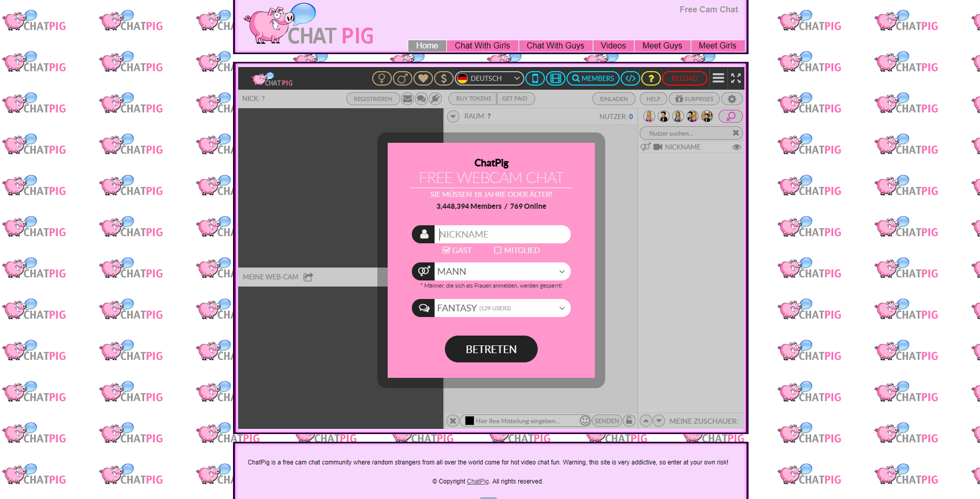980x499 pixels.
Task: Click the fourth avatar, man with blonde woman
Action: tap(692, 116)
